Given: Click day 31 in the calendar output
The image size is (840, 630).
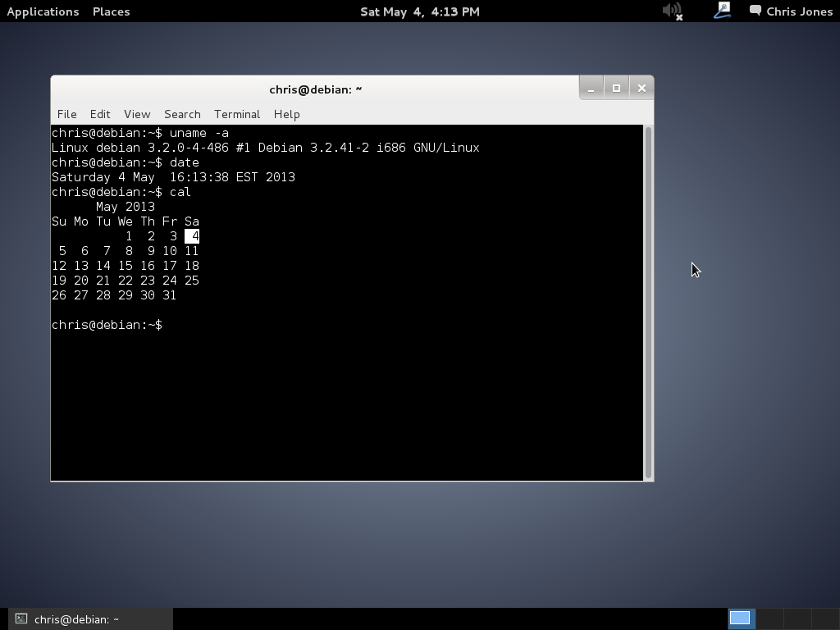Looking at the screenshot, I should coord(170,295).
